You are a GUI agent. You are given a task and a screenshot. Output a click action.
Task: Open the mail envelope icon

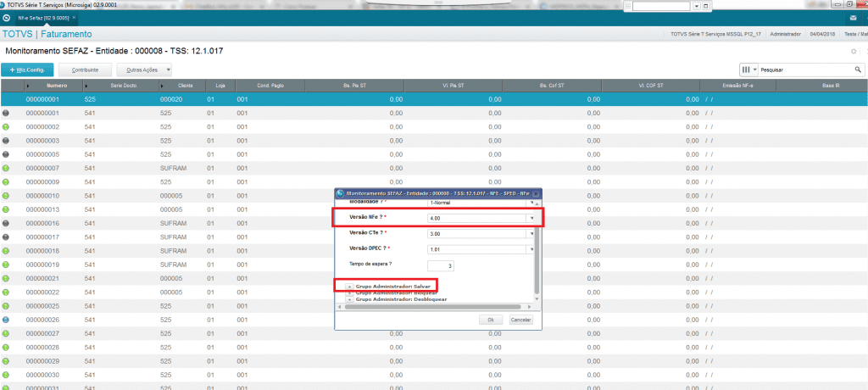coord(852,17)
